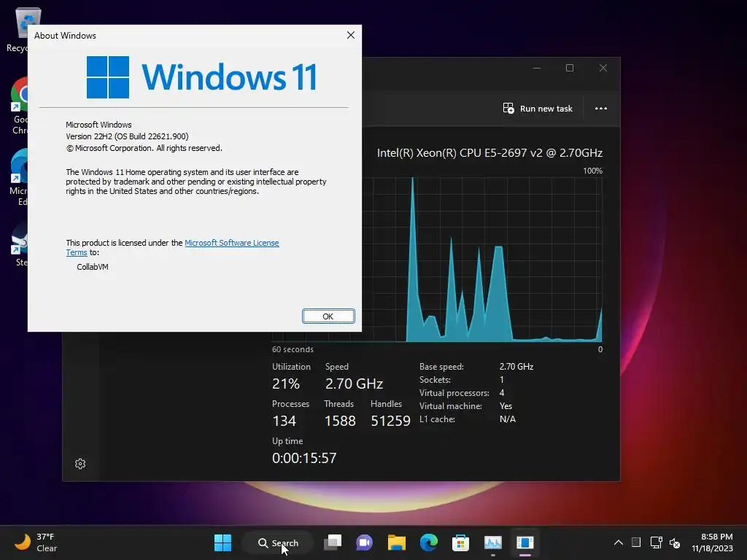Click the Threads count '1588'
Image resolution: width=747 pixels, height=560 pixels.
(x=340, y=421)
